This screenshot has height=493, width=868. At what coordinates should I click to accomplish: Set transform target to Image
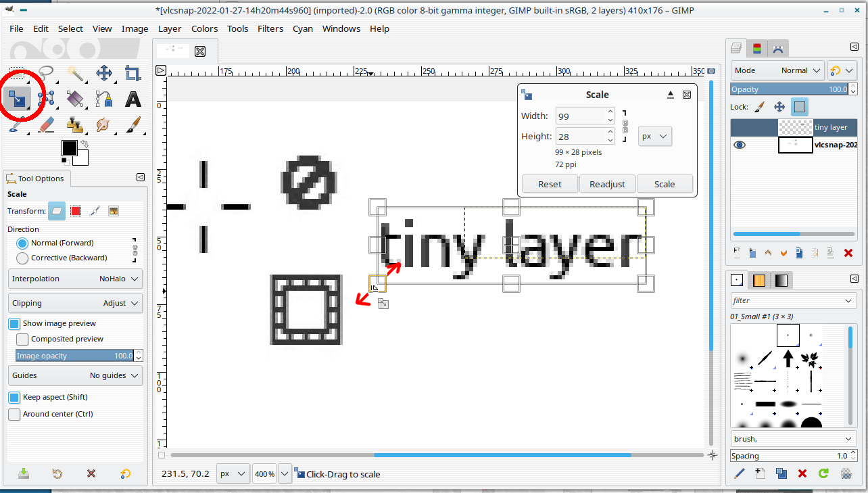coord(114,211)
